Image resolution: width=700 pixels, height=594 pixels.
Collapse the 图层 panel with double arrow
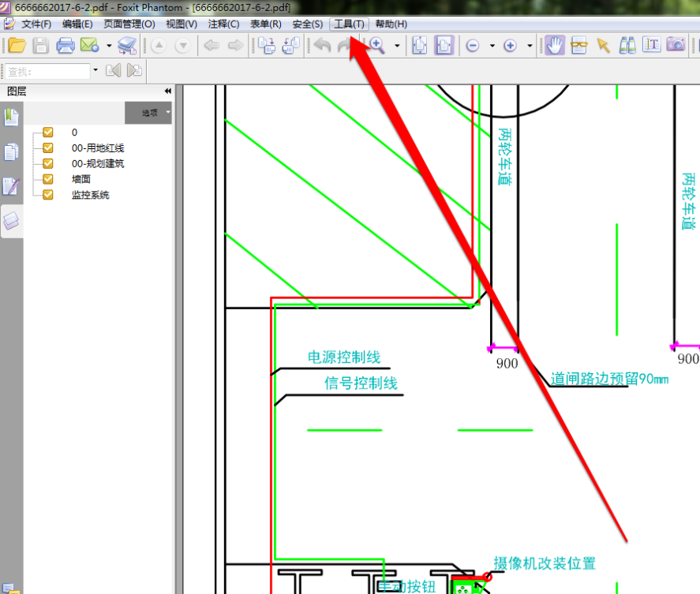coord(167,92)
